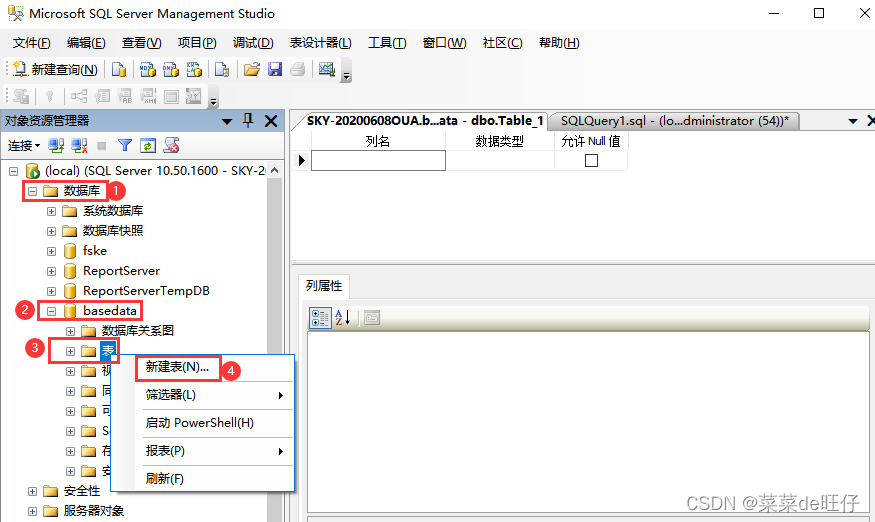Collapse the 数据库 folder node

click(x=32, y=191)
